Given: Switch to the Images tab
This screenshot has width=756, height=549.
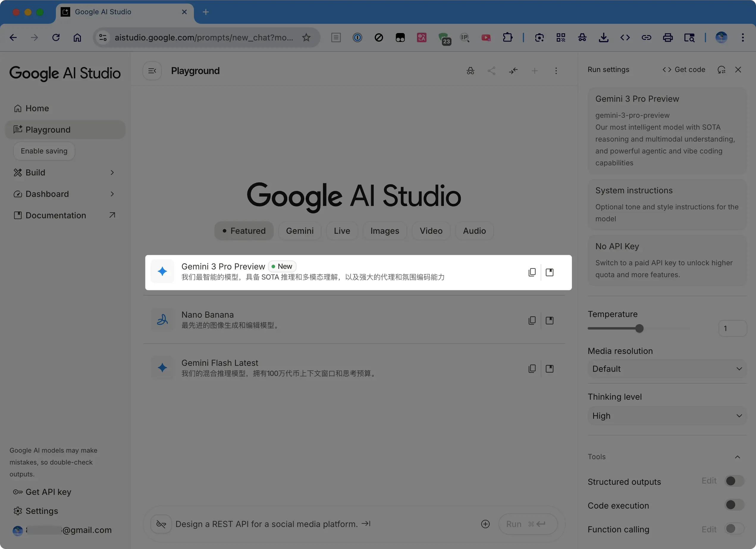Looking at the screenshot, I should pyautogui.click(x=385, y=231).
